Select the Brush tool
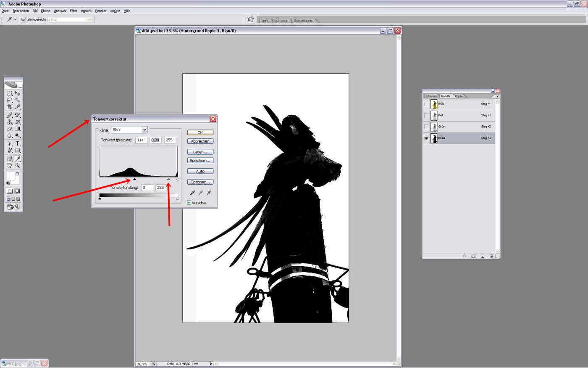 click(x=17, y=115)
